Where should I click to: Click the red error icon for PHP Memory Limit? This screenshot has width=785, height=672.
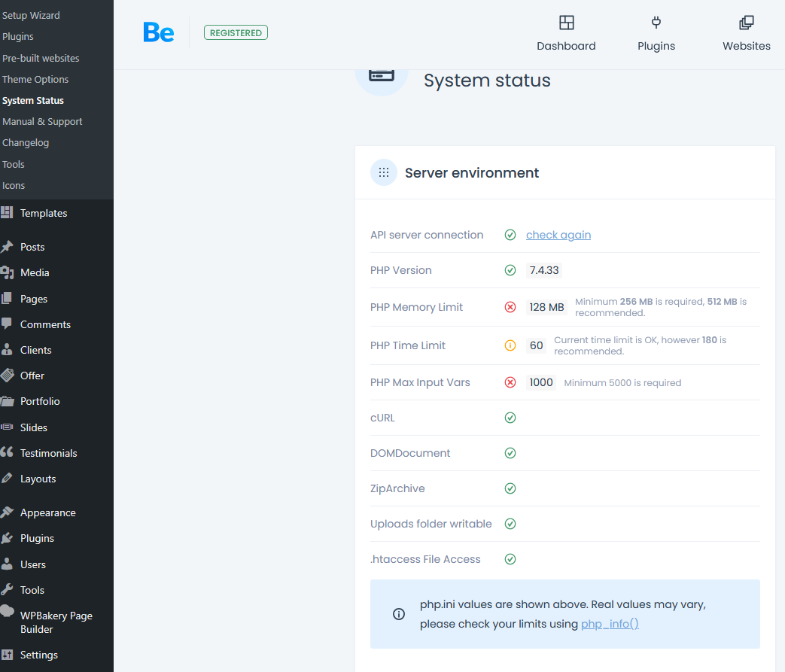[x=510, y=307]
